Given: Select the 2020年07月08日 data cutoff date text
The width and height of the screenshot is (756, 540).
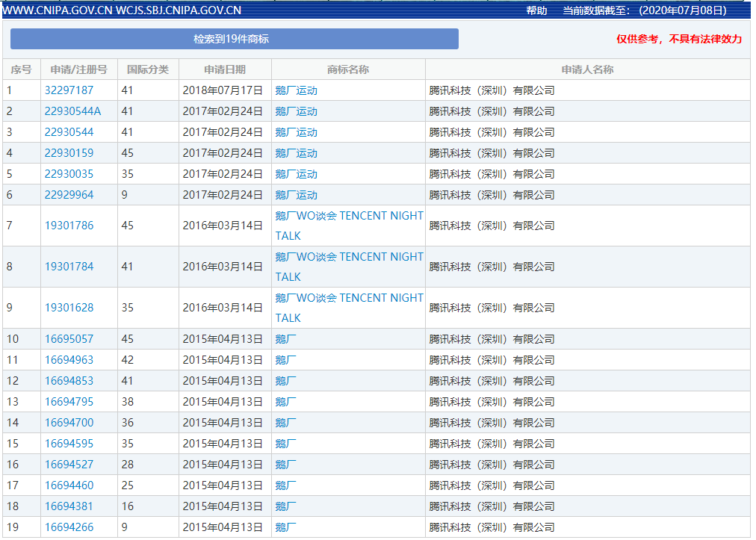Looking at the screenshot, I should click(x=683, y=10).
